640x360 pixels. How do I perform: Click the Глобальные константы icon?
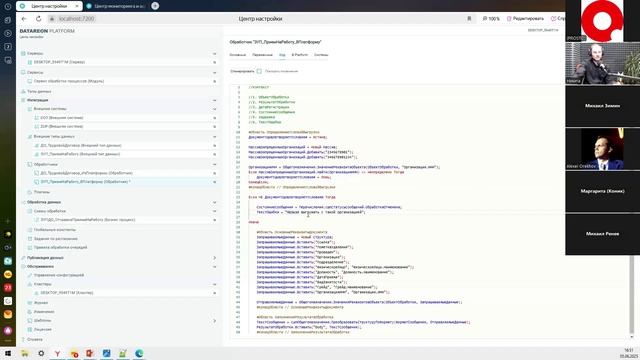click(x=30, y=230)
